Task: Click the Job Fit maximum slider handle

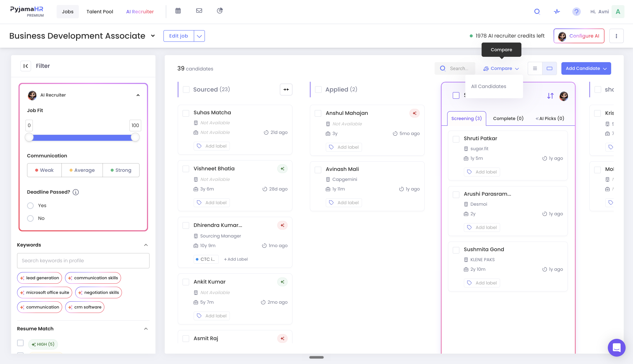Action: pyautogui.click(x=135, y=137)
